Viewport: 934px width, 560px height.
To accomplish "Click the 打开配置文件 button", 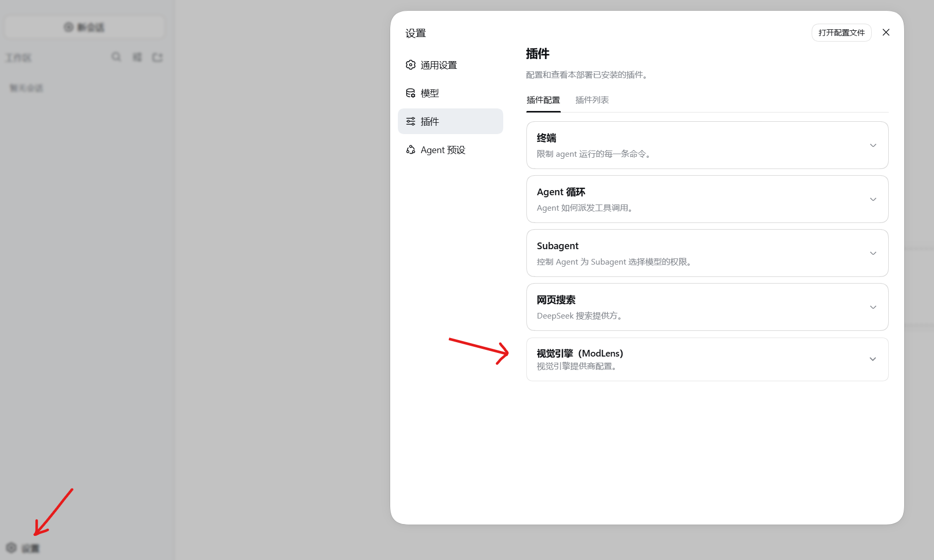I will click(x=841, y=32).
